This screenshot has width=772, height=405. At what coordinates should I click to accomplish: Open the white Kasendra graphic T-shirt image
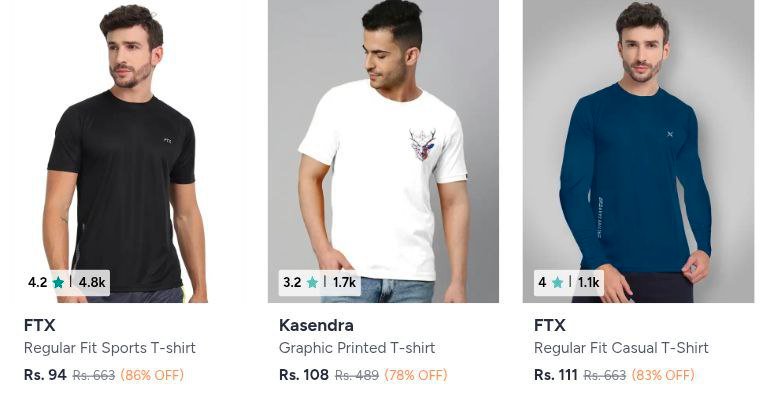(x=383, y=151)
